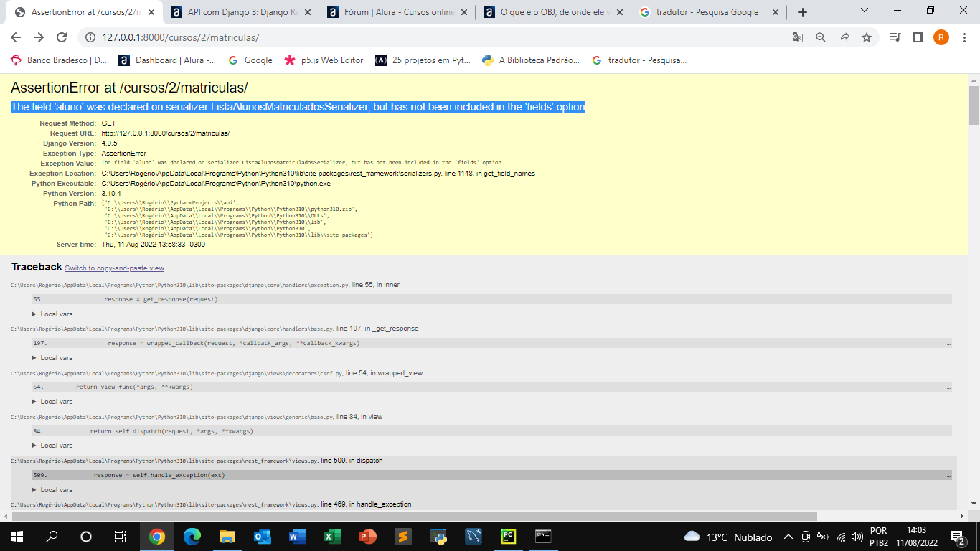Click the highlighted error message about field 'aluno'
The width and height of the screenshot is (980, 551).
point(298,107)
